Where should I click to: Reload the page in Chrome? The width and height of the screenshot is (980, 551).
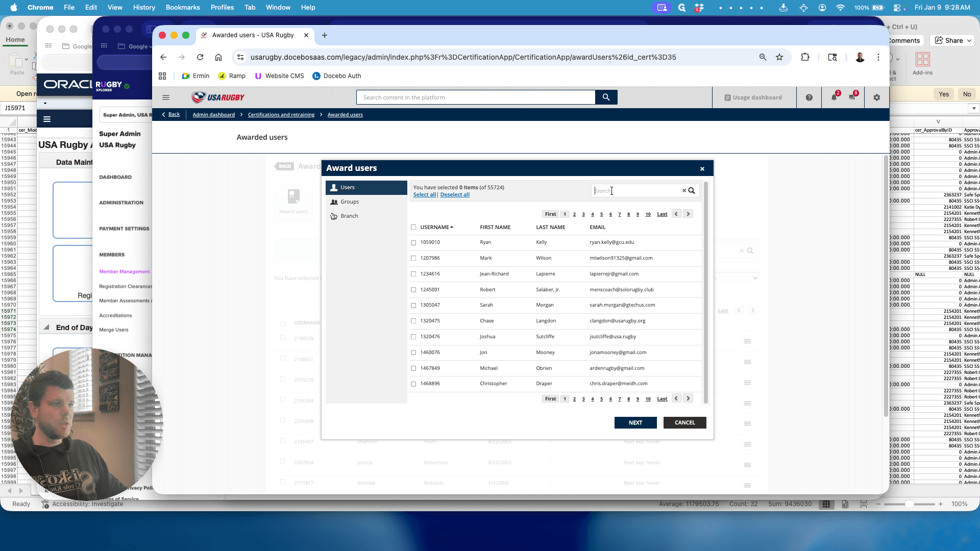pyautogui.click(x=200, y=57)
